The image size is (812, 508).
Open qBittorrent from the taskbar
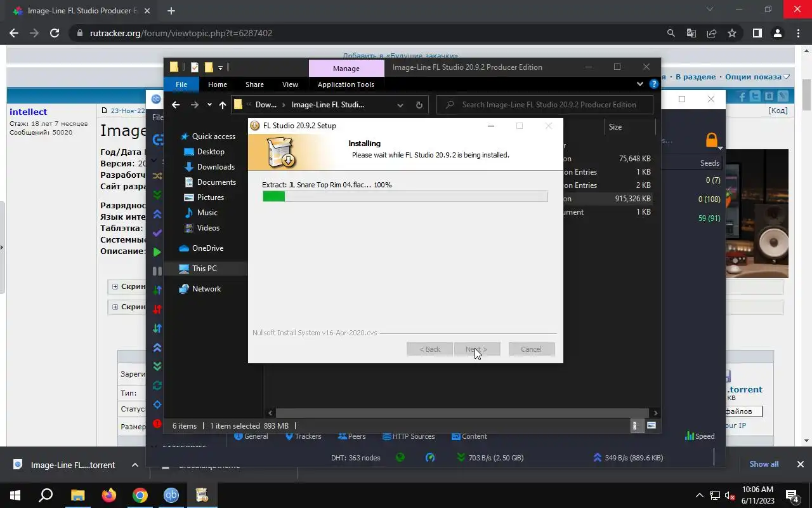pyautogui.click(x=171, y=495)
